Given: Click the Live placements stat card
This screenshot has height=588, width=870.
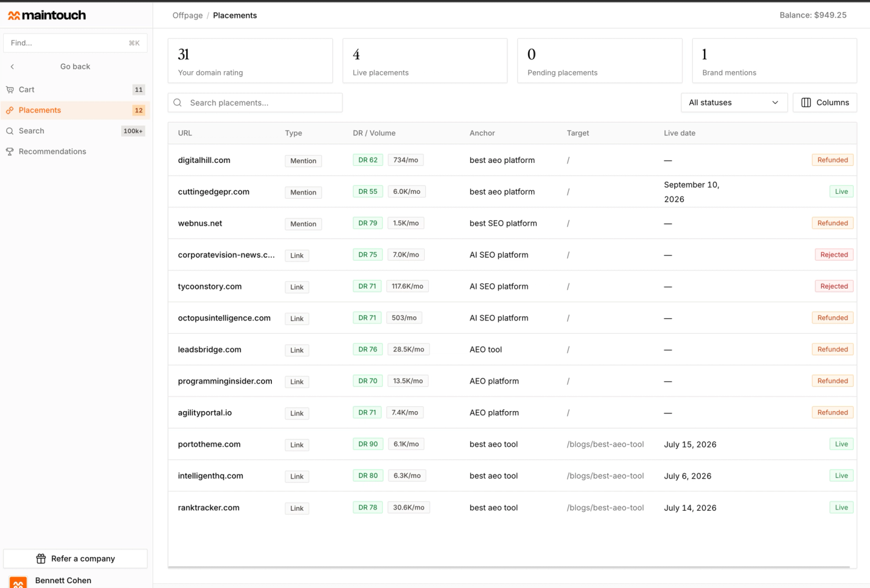Looking at the screenshot, I should (x=425, y=61).
